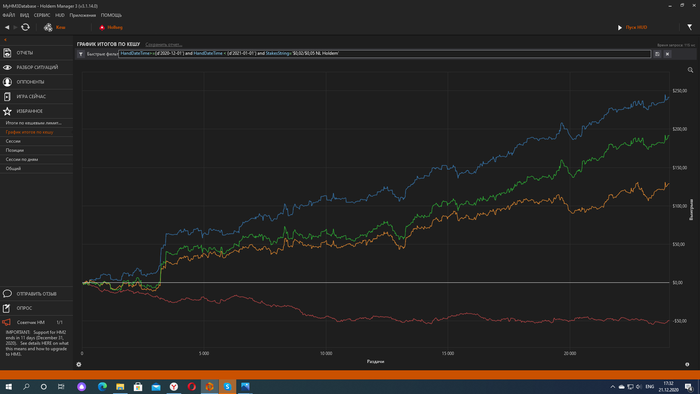Open РАЗБОР СИТУАЦИЙ section
The height and width of the screenshot is (394, 700).
(x=37, y=67)
